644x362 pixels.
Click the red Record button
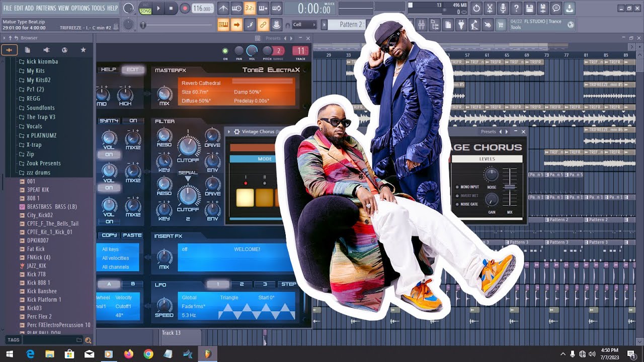185,8
